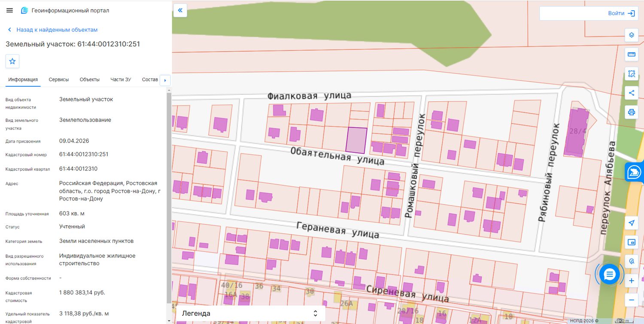Center map on my location
644x324 pixels.
[x=631, y=223]
